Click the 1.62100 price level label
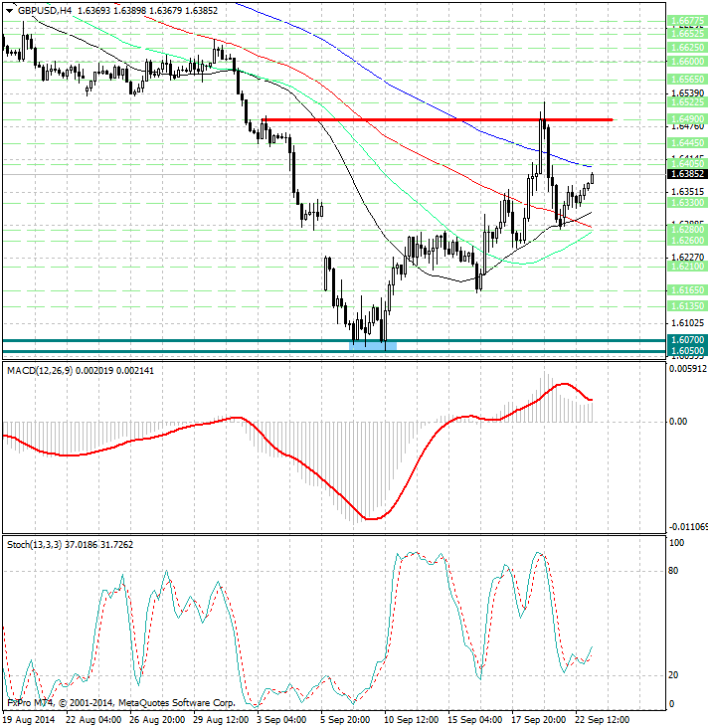Screen dimensions: 708x728 pos(687,267)
